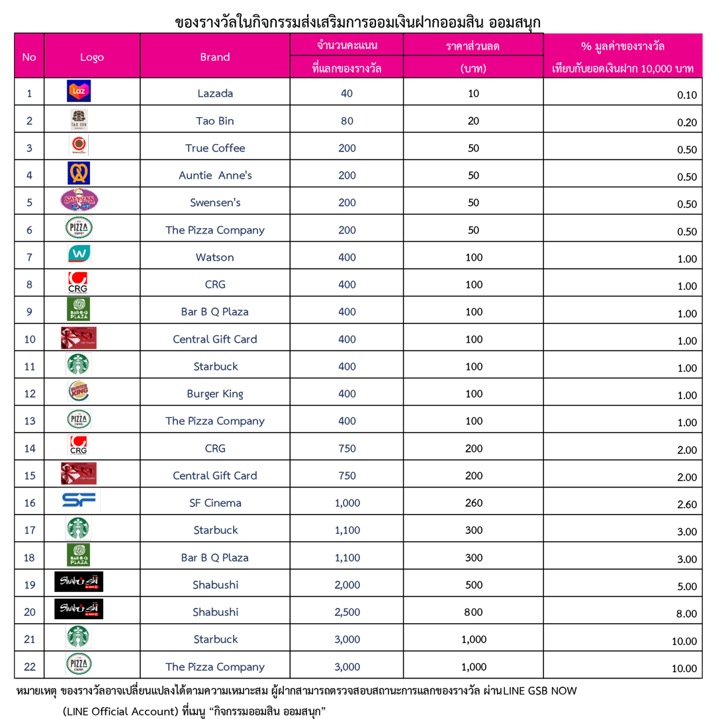Select the "Logo" column header
The image size is (728, 719).
click(92, 57)
